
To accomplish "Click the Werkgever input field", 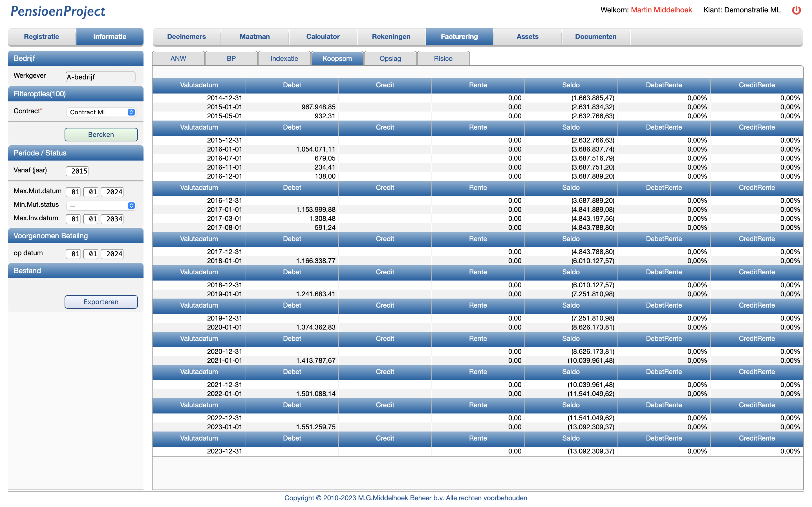I will pyautogui.click(x=100, y=77).
